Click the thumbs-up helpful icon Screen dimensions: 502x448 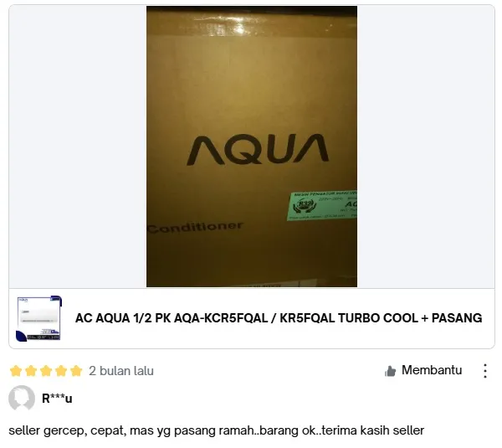pyautogui.click(x=390, y=371)
